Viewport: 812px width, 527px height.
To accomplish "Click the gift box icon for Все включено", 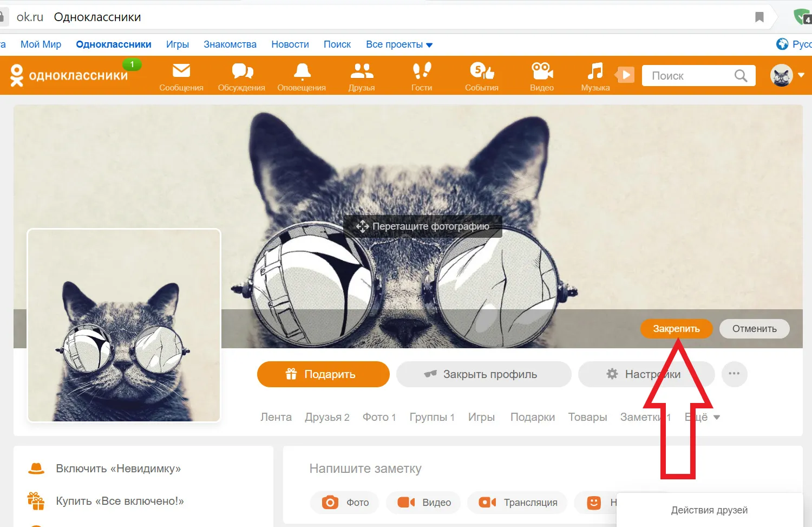I will pyautogui.click(x=36, y=501).
